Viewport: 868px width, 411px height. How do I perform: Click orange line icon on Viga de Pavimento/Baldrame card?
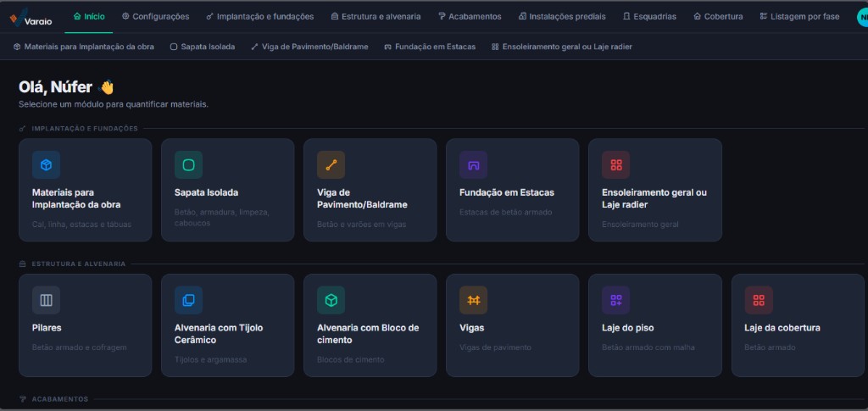pos(331,165)
